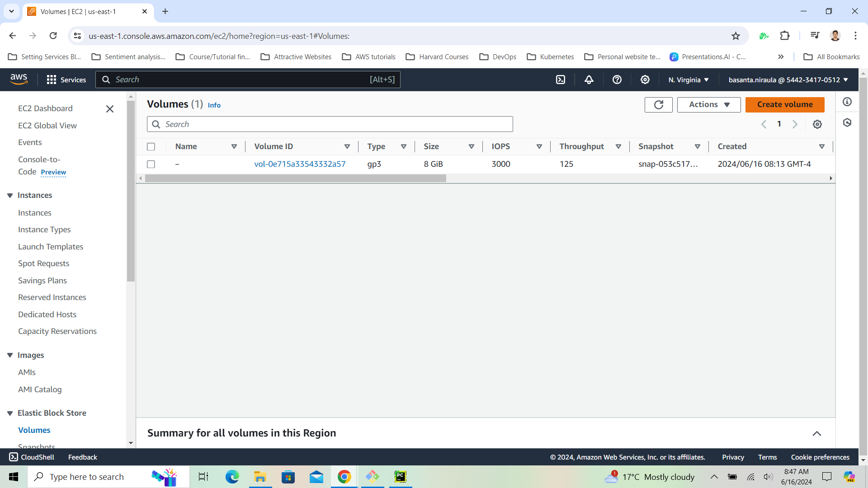868x488 pixels.
Task: Open volume vol-0e715a33543332a57 details
Action: (300, 164)
